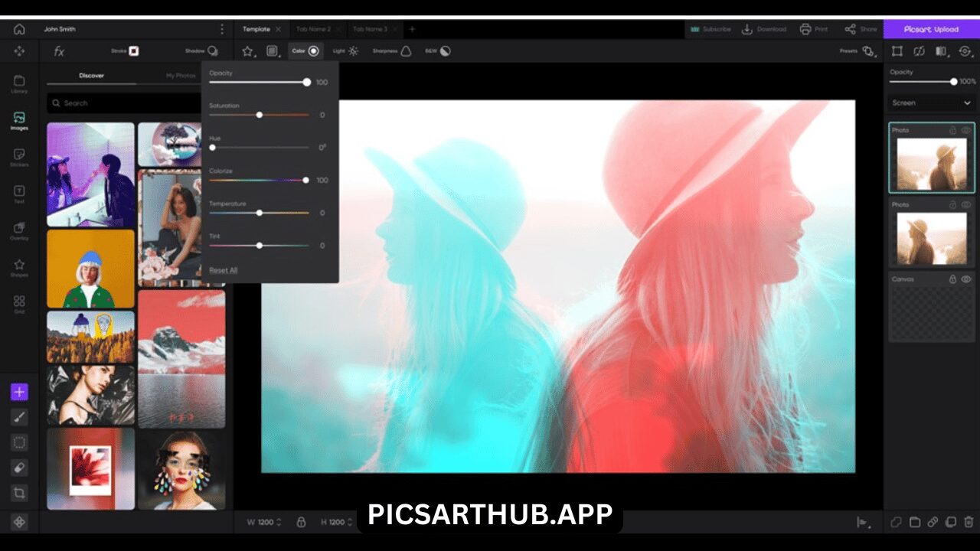Toggle visibility of Canvas layer
Image resolution: width=980 pixels, height=551 pixels.
click(966, 279)
